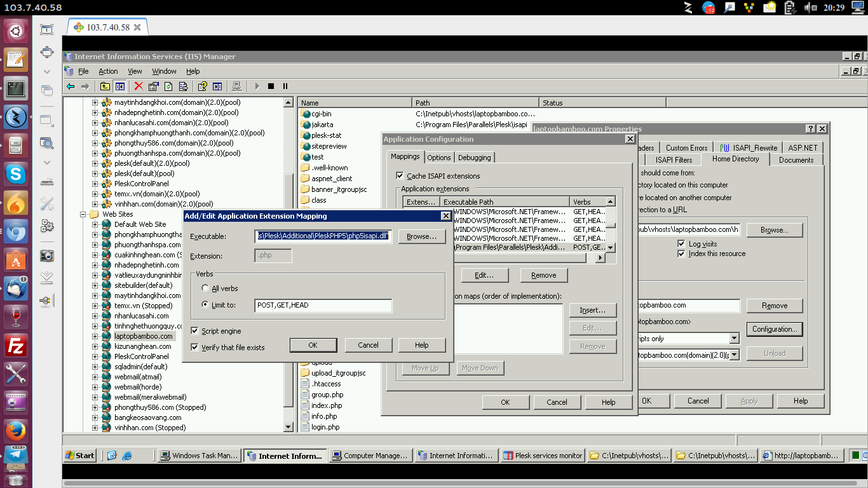Viewport: 868px width, 488px height.
Task: Launch Firefox from the launcher
Action: coord(15,431)
